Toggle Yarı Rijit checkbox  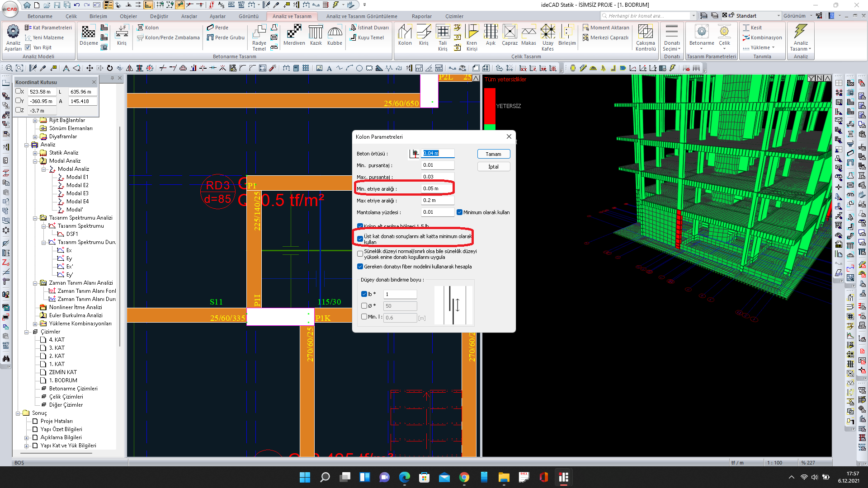pos(28,47)
